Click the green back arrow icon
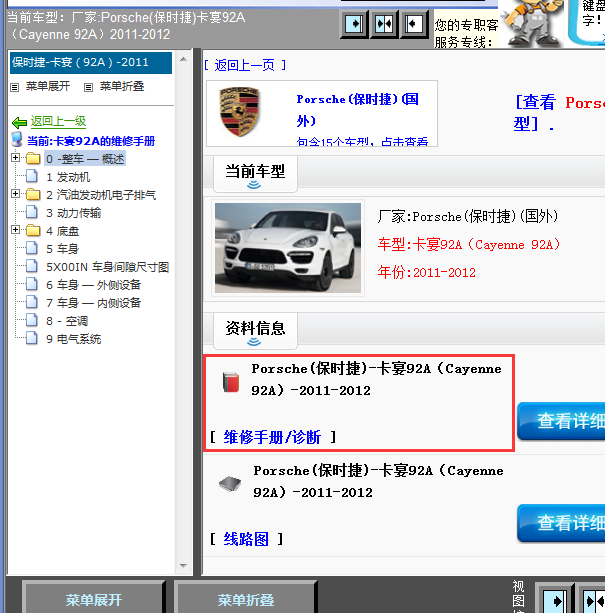Screen dimensions: 605x613 20,123
